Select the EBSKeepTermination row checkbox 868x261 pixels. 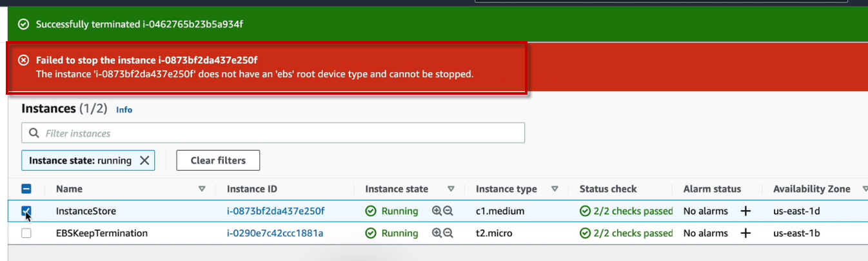(x=26, y=233)
